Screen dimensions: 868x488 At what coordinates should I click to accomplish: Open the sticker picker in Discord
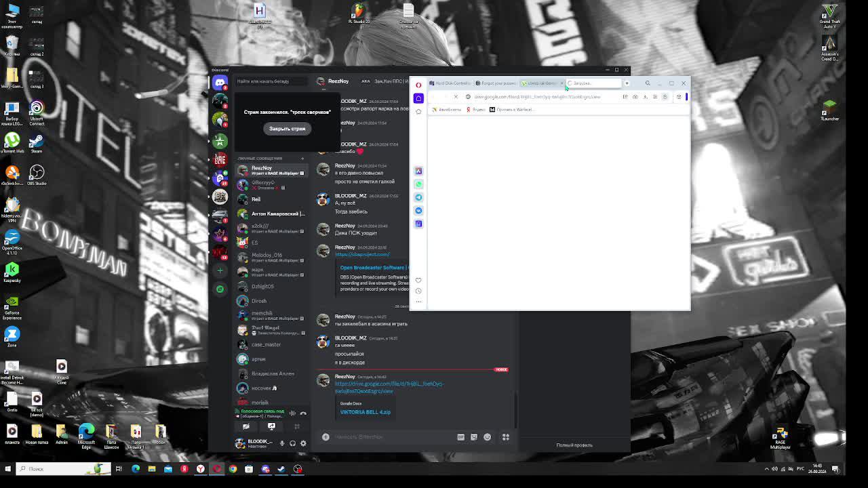click(474, 437)
